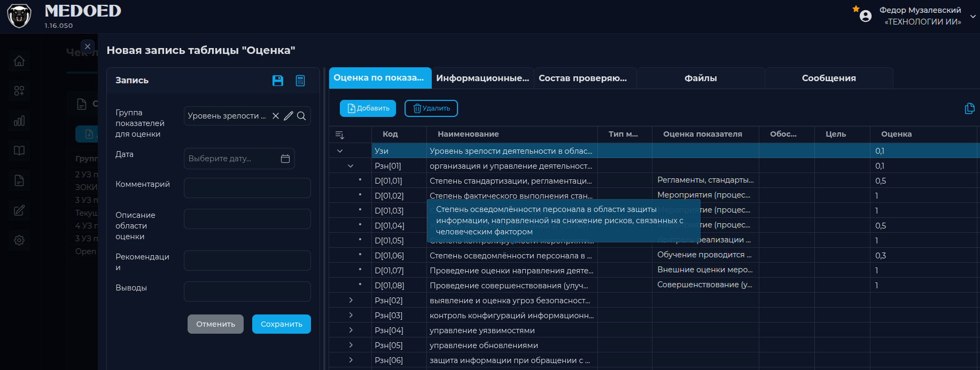Click the floppy disk save icon
The width and height of the screenshot is (980, 370).
click(x=278, y=81)
